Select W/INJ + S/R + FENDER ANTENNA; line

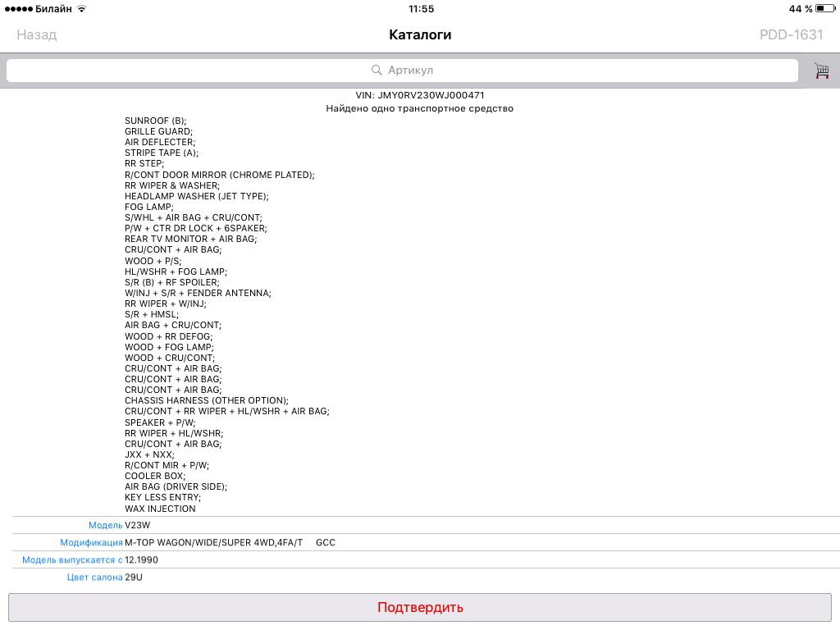point(199,294)
